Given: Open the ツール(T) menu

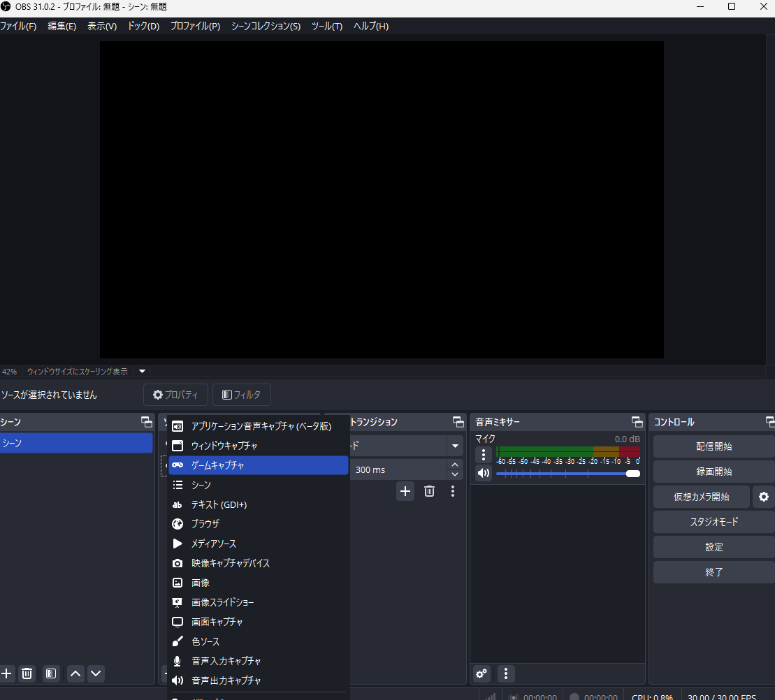Looking at the screenshot, I should [x=327, y=26].
